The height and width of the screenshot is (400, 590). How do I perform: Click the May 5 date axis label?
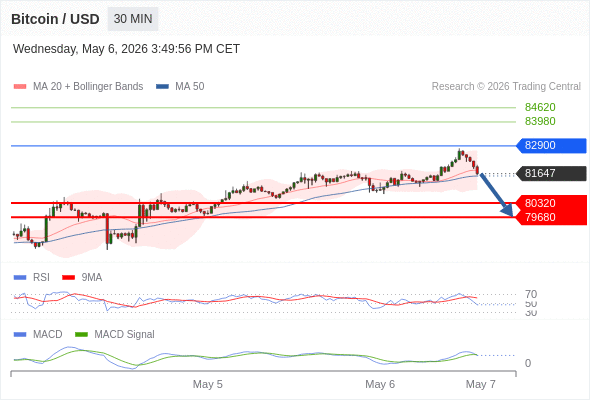(x=208, y=384)
